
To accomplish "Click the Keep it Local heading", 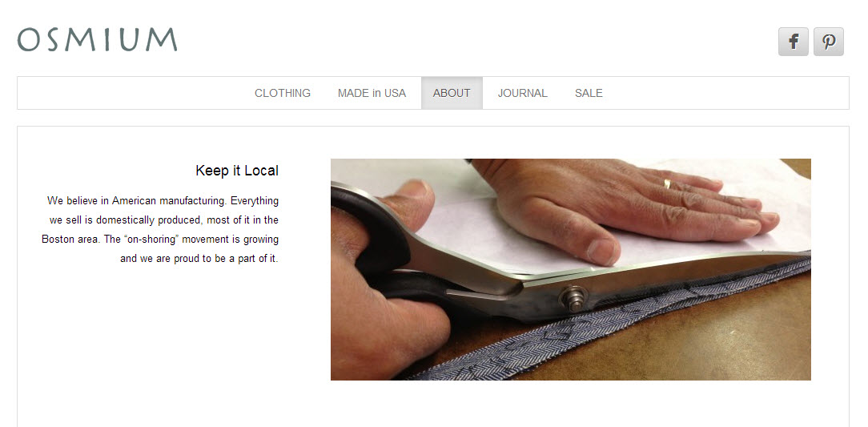I will pyautogui.click(x=237, y=171).
